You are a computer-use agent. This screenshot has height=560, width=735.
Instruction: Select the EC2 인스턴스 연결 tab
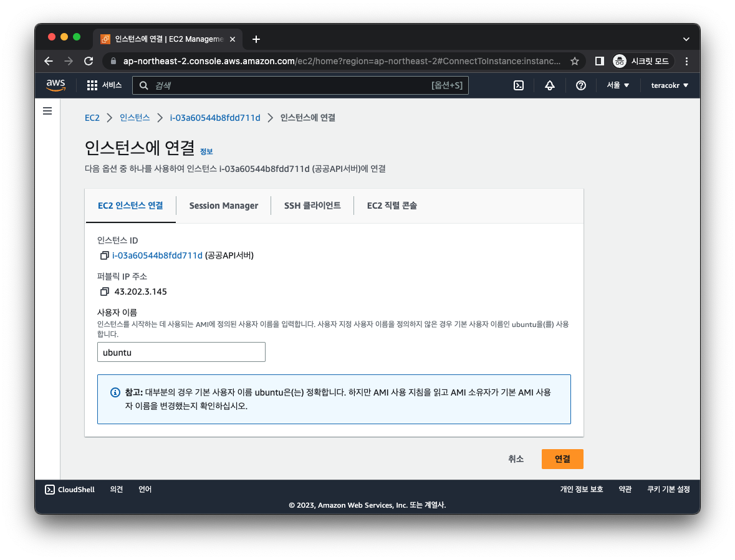[130, 206]
